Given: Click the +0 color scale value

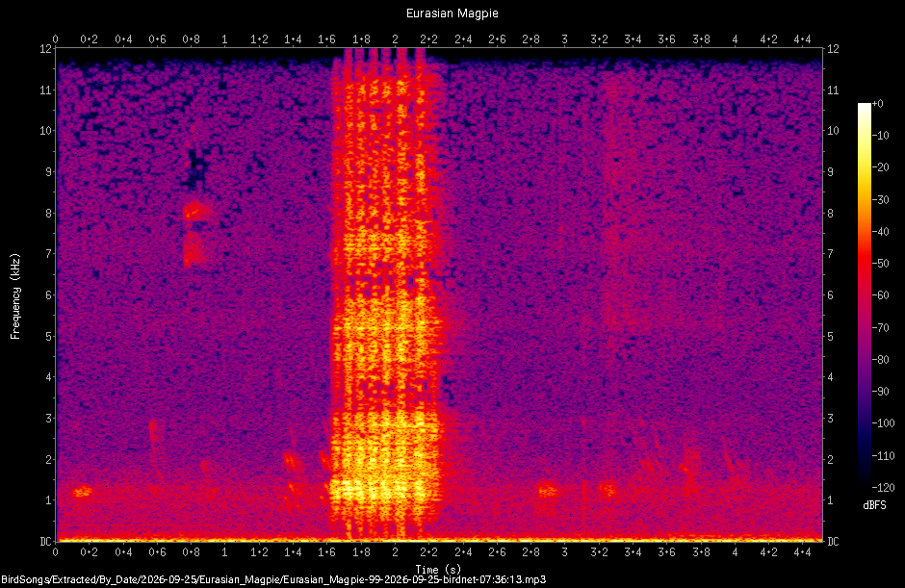Looking at the screenshot, I should click(877, 104).
